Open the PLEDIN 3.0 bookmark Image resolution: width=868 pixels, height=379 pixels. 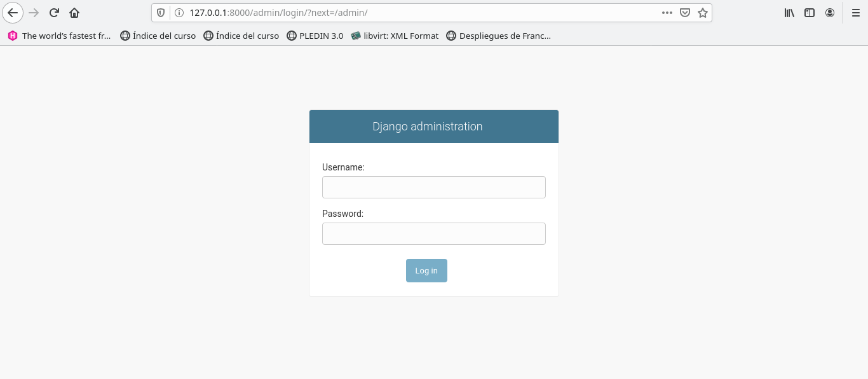[315, 36]
